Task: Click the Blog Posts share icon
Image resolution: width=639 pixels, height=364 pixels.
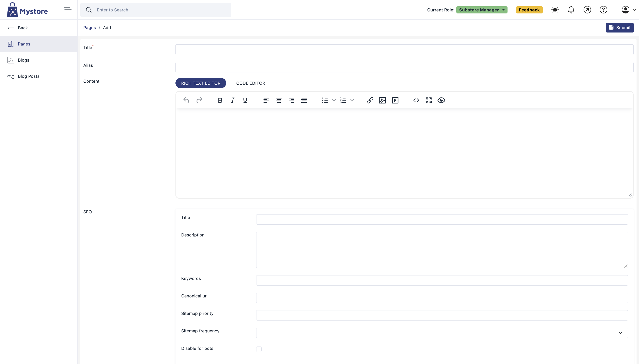Action: pos(11,76)
